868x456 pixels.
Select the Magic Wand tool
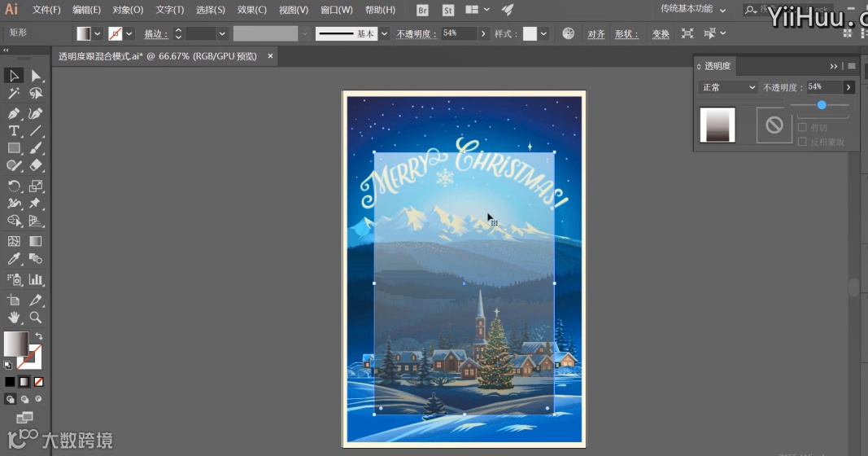(14, 93)
